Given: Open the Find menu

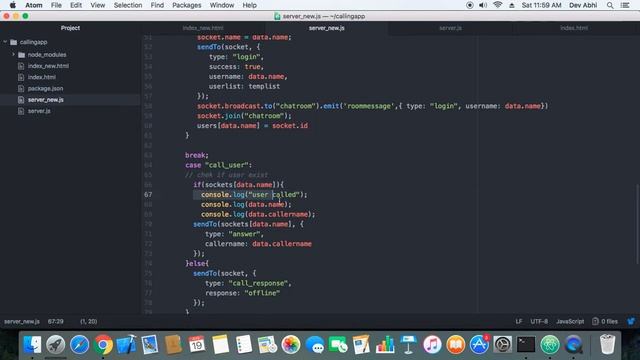Looking at the screenshot, I should click(x=157, y=5).
